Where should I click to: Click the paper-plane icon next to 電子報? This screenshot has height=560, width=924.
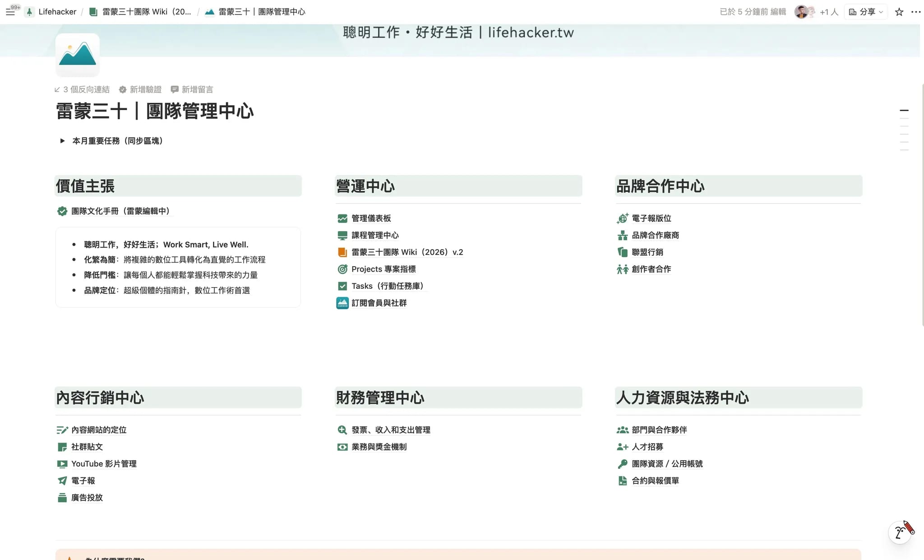click(62, 480)
